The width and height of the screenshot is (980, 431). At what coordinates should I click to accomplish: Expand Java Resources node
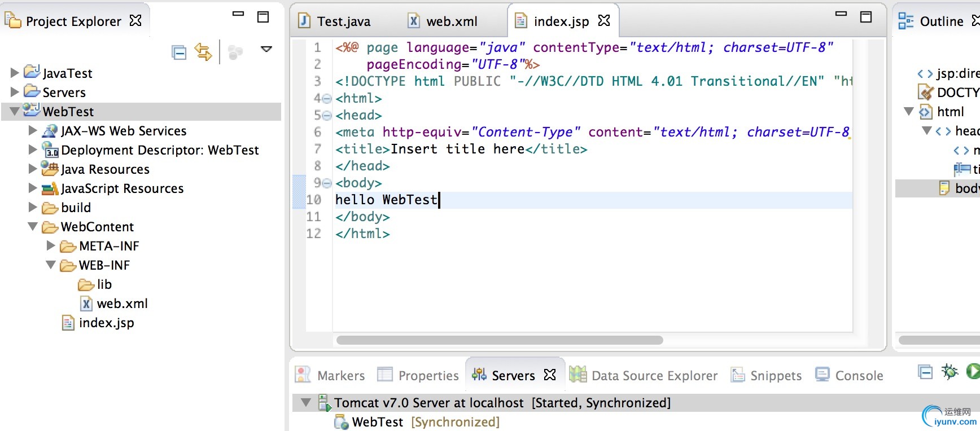(33, 169)
